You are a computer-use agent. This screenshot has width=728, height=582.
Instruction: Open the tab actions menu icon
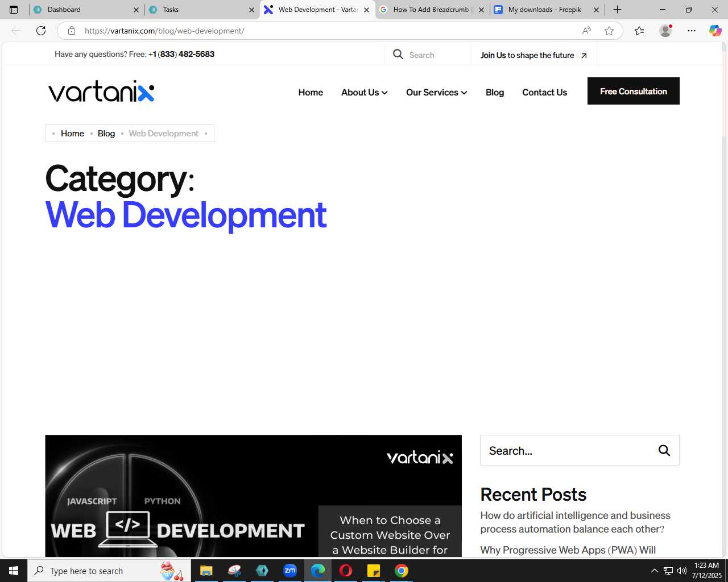tap(14, 10)
